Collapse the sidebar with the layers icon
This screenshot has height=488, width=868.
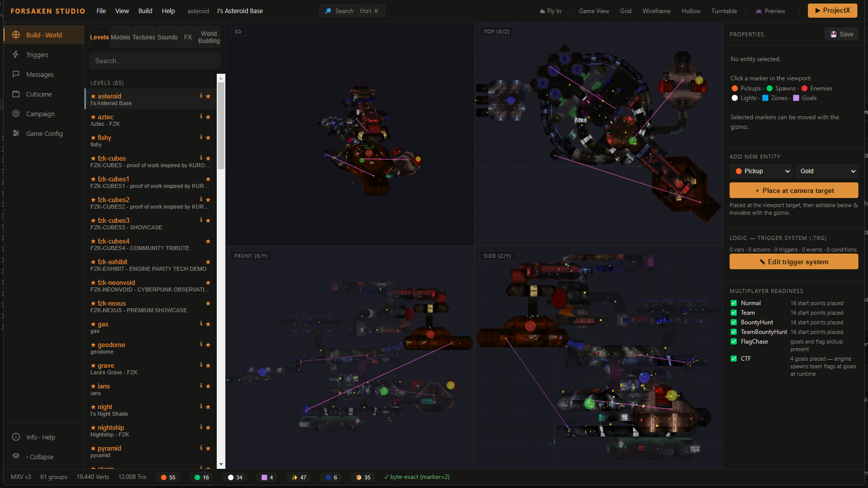16,456
